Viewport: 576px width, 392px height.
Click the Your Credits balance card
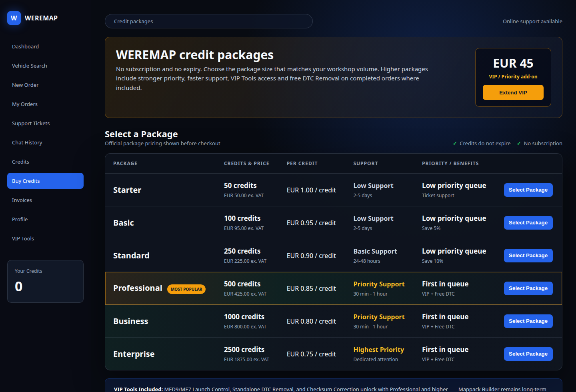coord(45,281)
